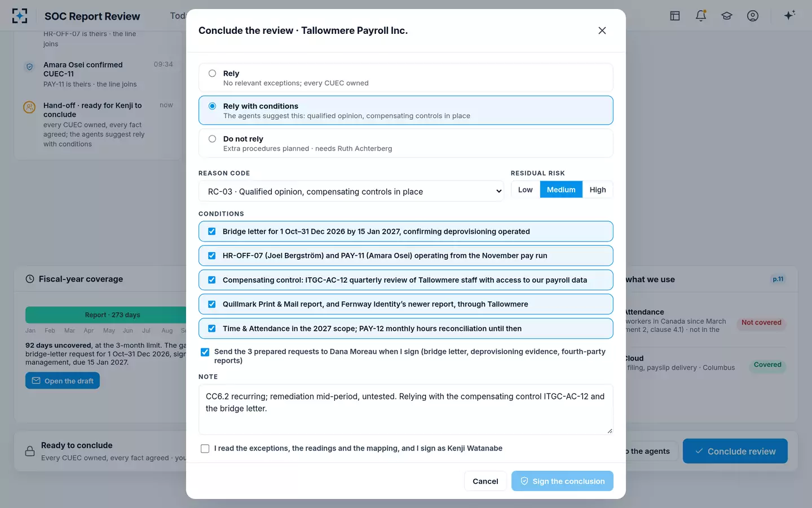
Task: Set residual risk to High
Action: [x=598, y=190]
